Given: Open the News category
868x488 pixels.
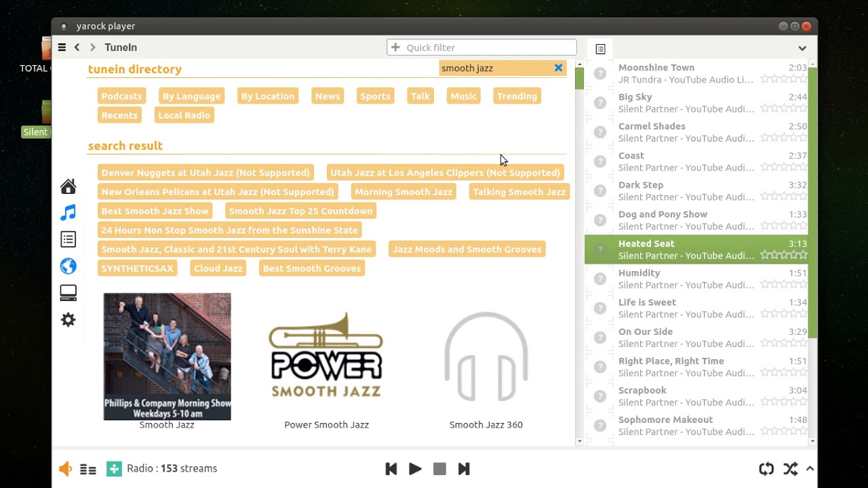Looking at the screenshot, I should [328, 96].
